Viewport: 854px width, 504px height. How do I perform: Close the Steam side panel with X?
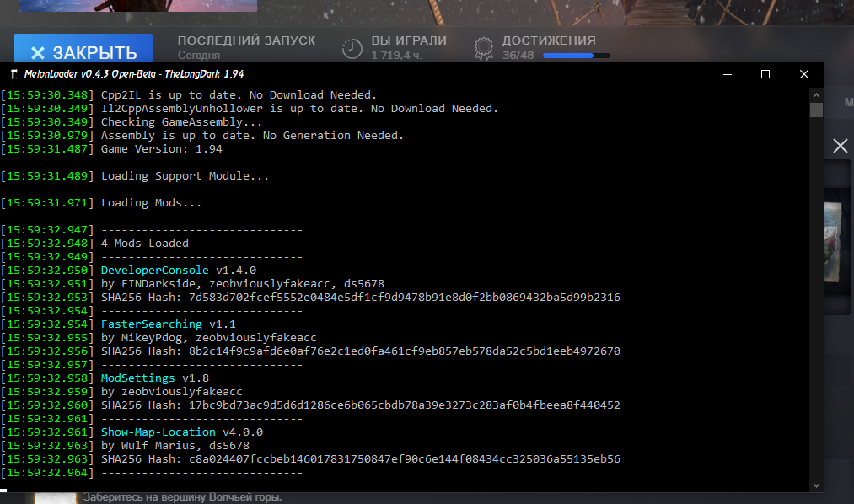click(840, 146)
